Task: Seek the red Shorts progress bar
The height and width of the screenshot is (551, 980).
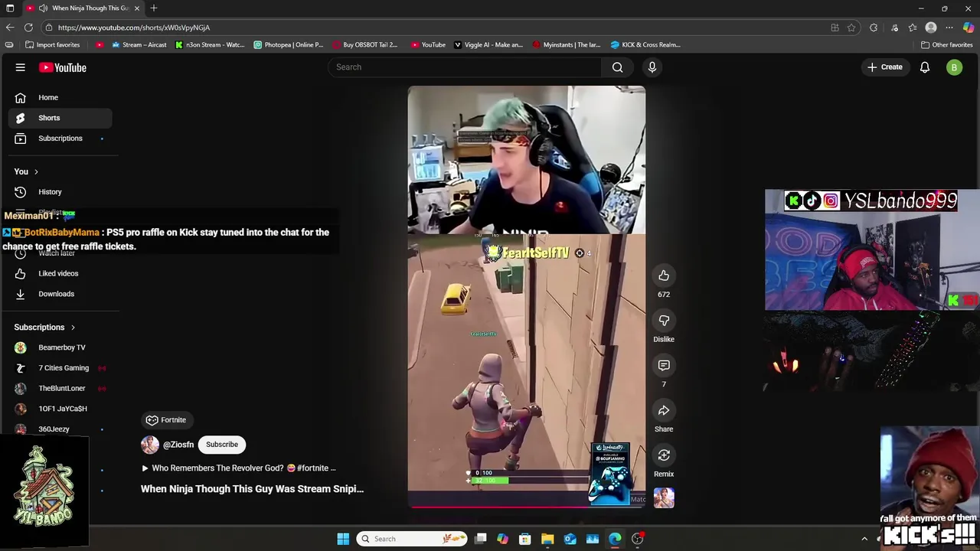Action: (527, 507)
